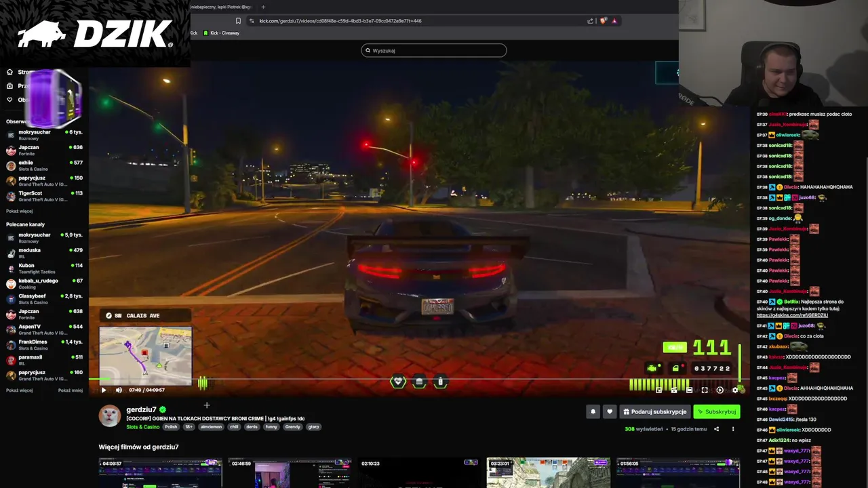This screenshot has height=488, width=868.
Task: Open the video thumbnail labeled 01:56:05
Action: [677, 473]
